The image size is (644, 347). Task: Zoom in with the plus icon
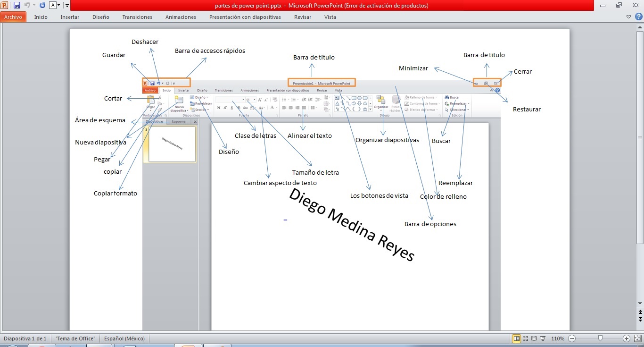pyautogui.click(x=627, y=339)
